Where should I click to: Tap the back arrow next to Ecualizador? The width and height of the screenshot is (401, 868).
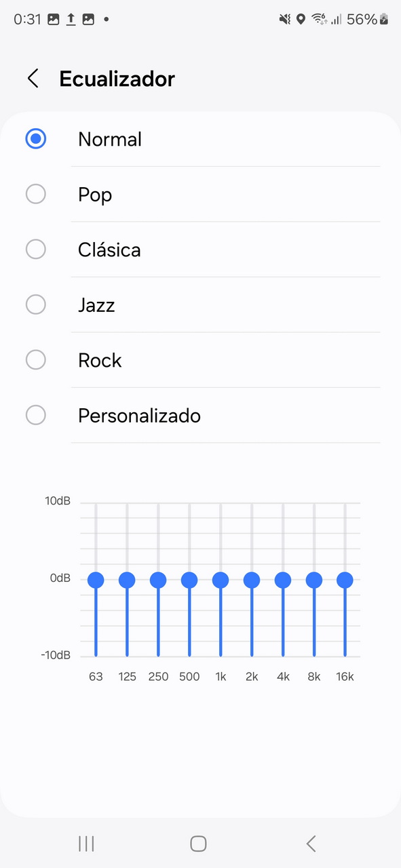pos(33,79)
